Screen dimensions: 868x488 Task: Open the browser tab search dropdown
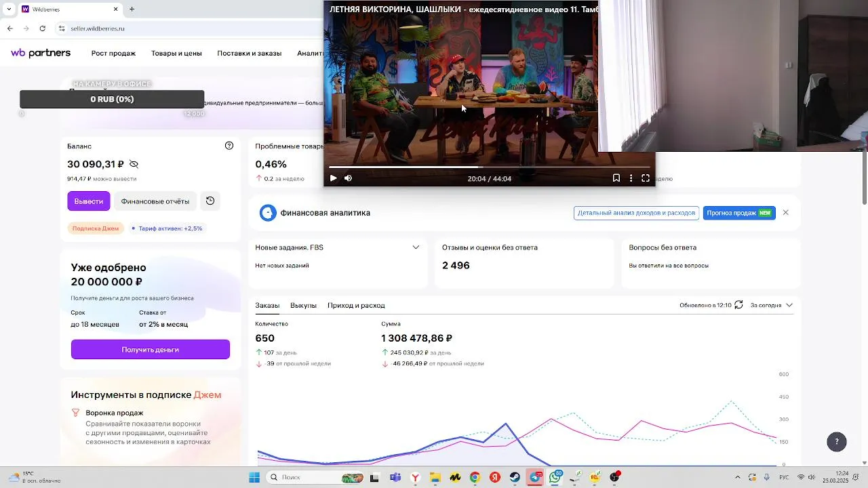[9, 9]
